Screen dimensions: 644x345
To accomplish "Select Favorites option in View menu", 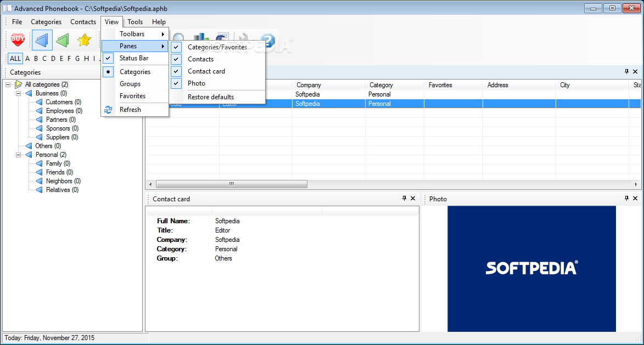I will (135, 95).
